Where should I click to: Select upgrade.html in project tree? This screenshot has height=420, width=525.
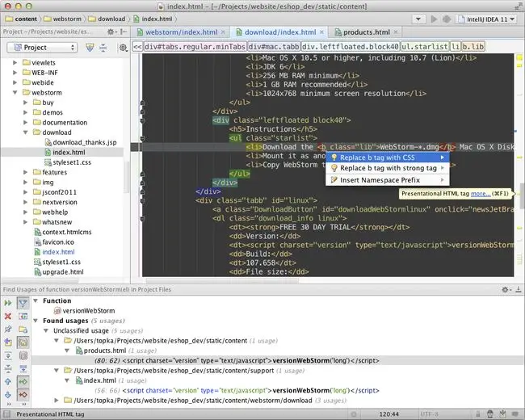[59, 272]
